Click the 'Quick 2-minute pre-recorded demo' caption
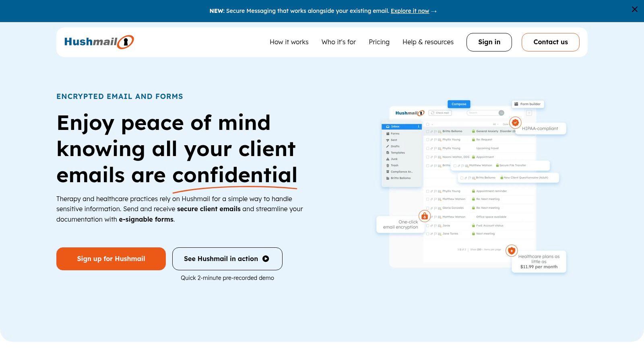This screenshot has height=362, width=644. [x=227, y=278]
